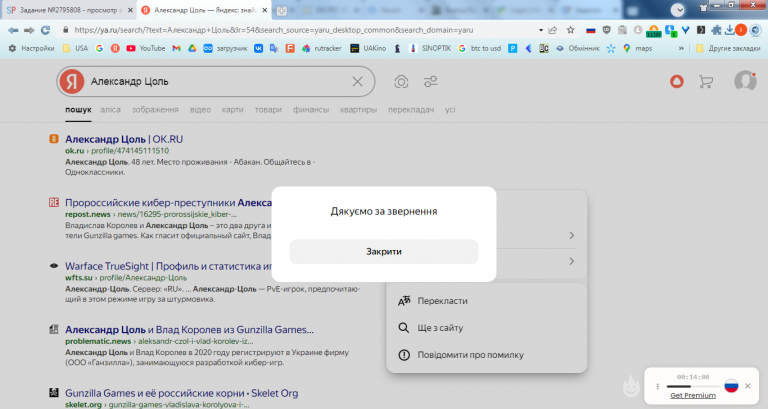Close the VPN widget with X
The width and height of the screenshot is (768, 409).
pyautogui.click(x=747, y=386)
